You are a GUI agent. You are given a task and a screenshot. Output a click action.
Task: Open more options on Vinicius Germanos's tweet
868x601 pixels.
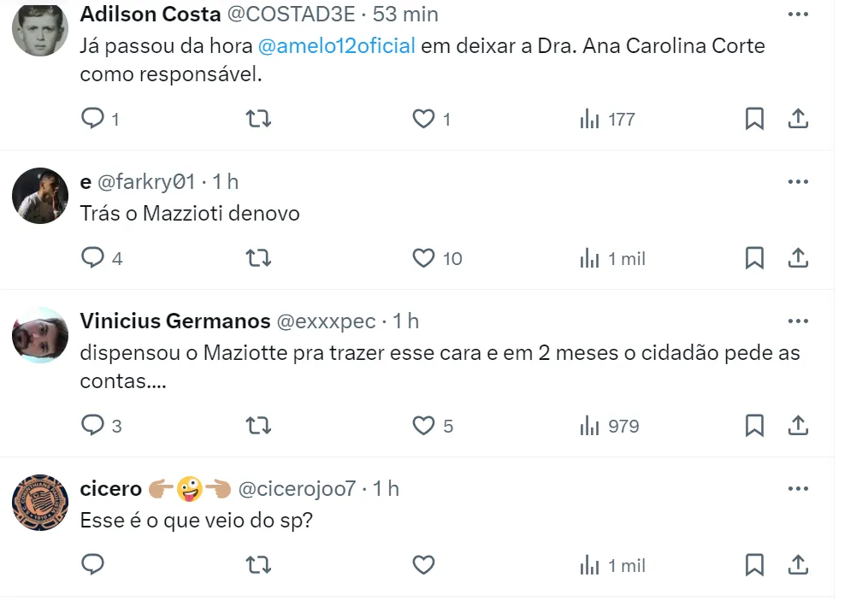(x=797, y=321)
